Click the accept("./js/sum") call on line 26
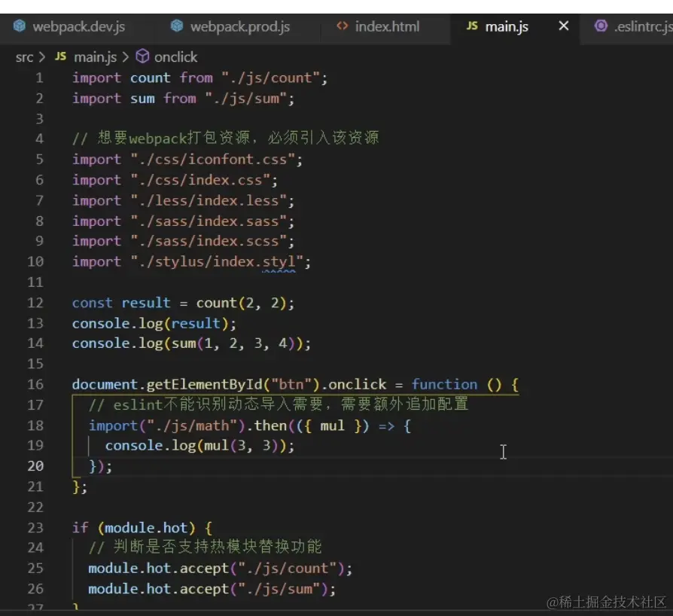The height and width of the screenshot is (616, 673). tap(254, 589)
